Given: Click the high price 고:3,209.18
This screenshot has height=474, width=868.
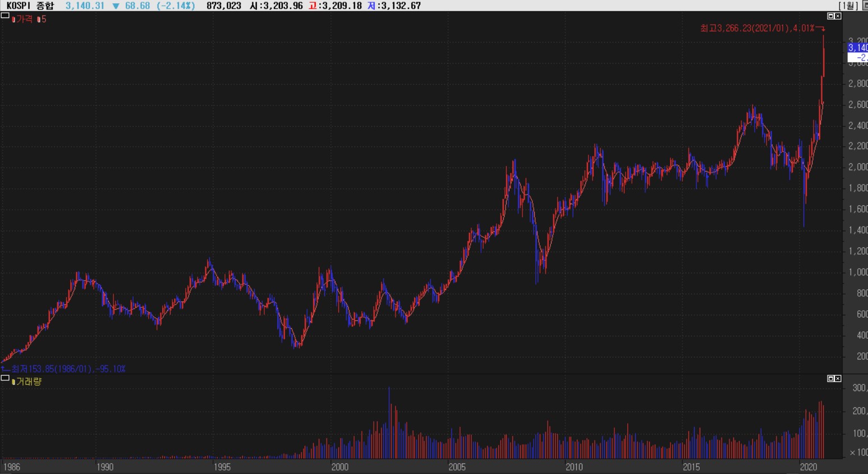Looking at the screenshot, I should [336, 6].
